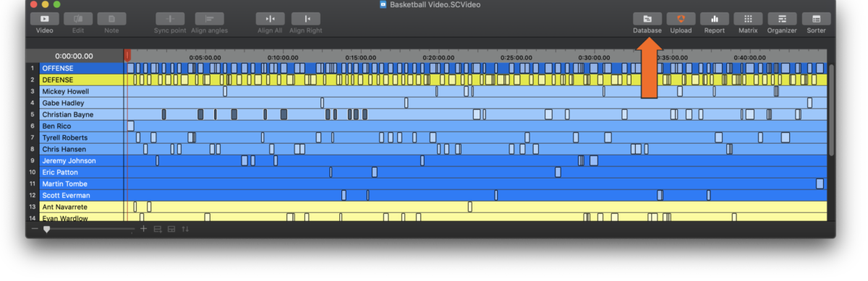Open the Database window
This screenshot has height=281, width=868.
tap(647, 19)
